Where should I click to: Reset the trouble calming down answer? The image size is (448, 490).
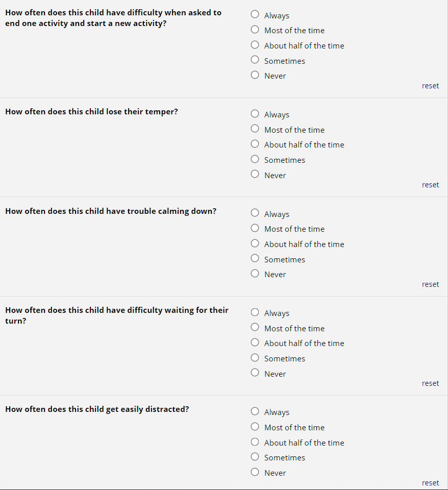click(430, 284)
